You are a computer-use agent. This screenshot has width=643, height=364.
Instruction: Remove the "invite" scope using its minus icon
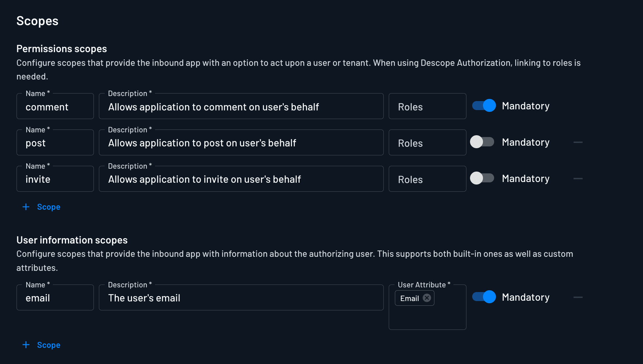pyautogui.click(x=578, y=179)
